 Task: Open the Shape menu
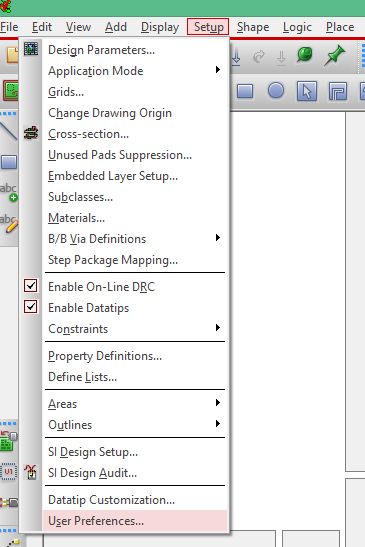point(253,27)
